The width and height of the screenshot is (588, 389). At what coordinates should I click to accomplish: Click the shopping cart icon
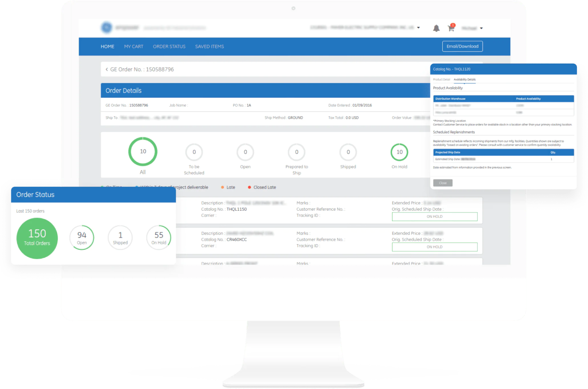451,29
